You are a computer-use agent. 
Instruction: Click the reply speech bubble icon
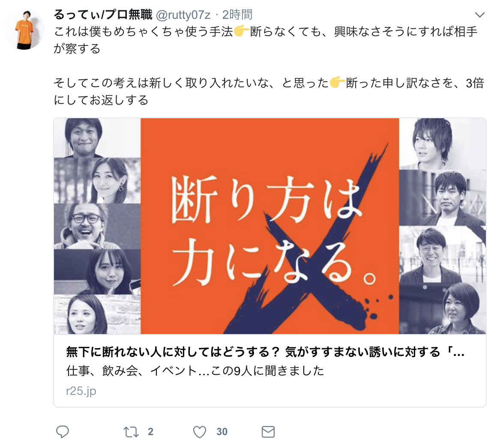point(63,432)
